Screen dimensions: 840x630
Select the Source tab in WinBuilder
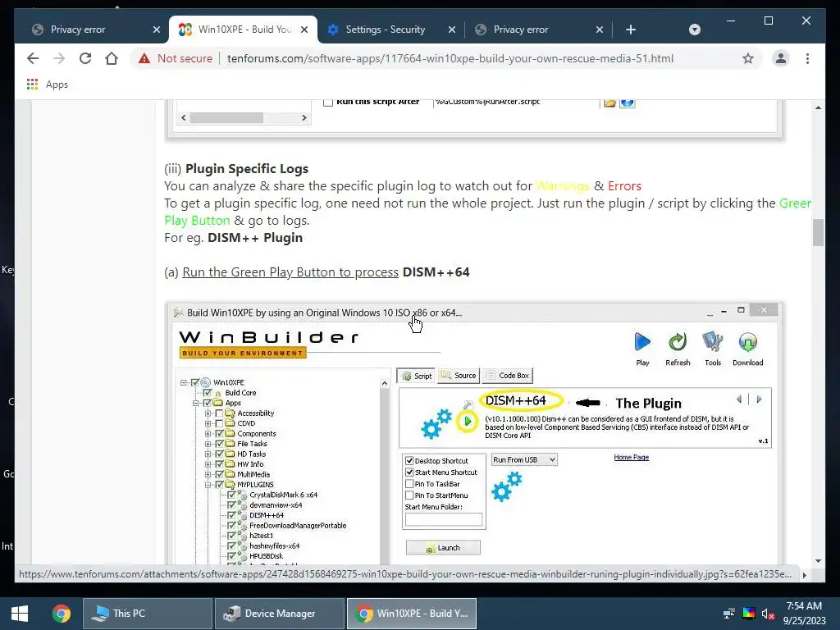click(459, 376)
